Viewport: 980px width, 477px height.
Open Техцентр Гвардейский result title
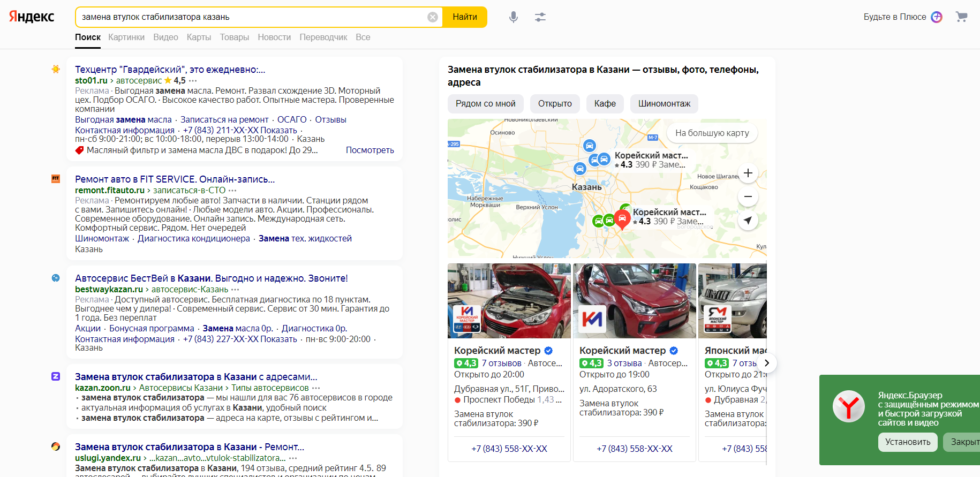pos(170,70)
